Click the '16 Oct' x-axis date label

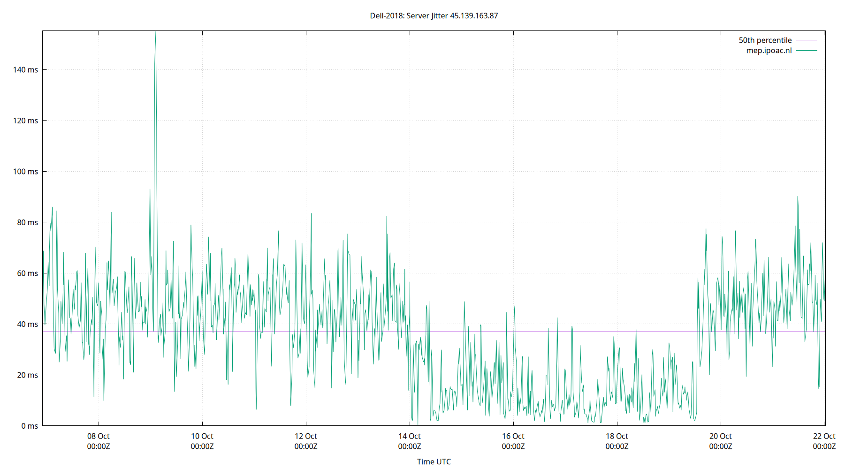(x=513, y=436)
